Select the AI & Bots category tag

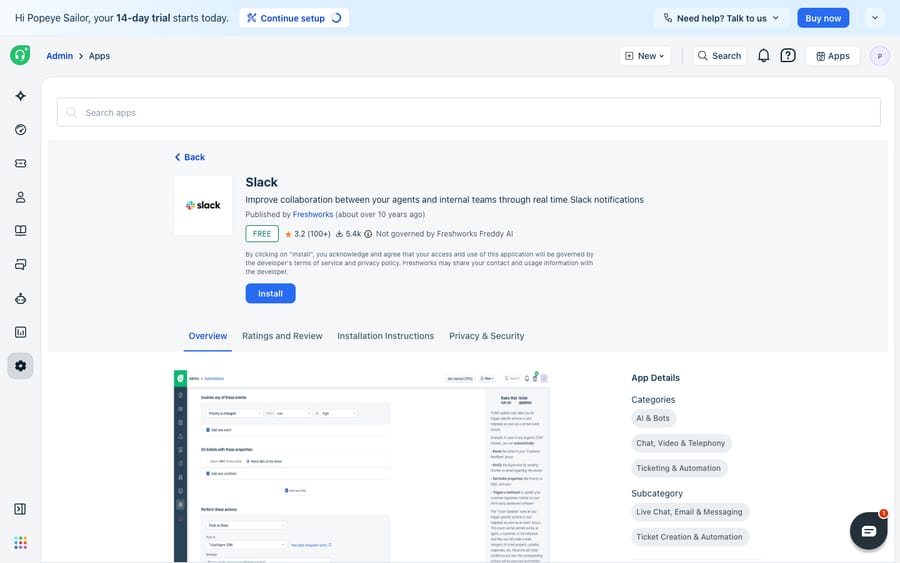coord(653,418)
